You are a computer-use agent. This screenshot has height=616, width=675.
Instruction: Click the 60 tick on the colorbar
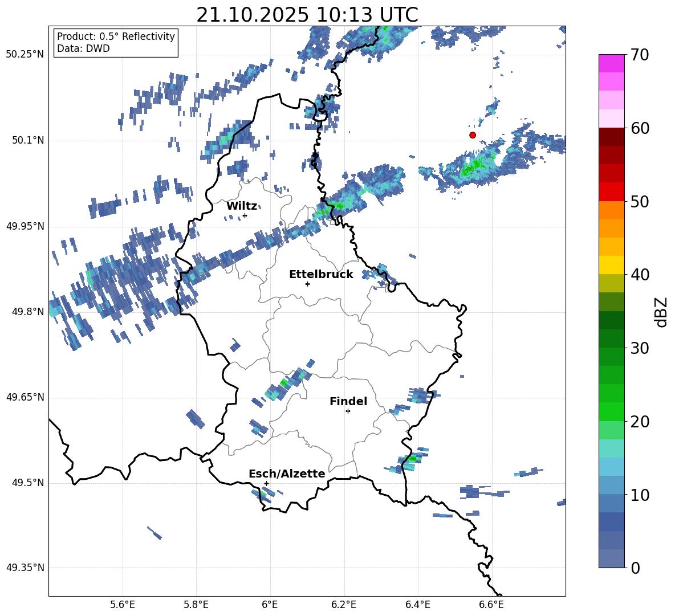(640, 128)
